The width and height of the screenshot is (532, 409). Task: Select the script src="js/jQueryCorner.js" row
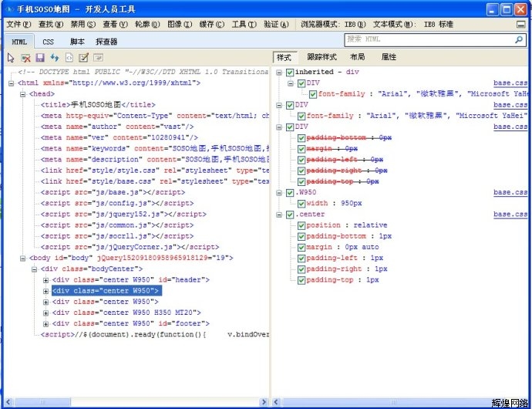(130, 247)
